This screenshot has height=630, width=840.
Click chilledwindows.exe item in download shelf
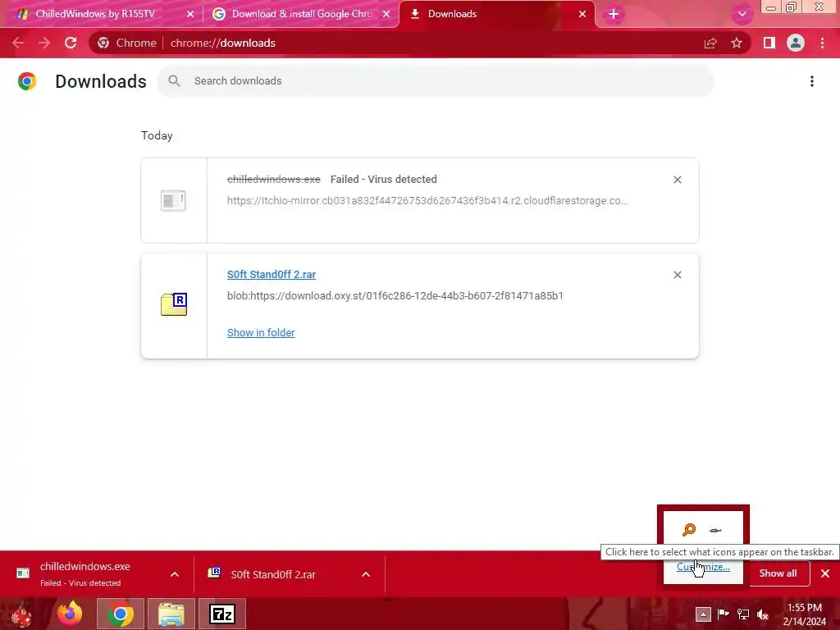pyautogui.click(x=85, y=573)
